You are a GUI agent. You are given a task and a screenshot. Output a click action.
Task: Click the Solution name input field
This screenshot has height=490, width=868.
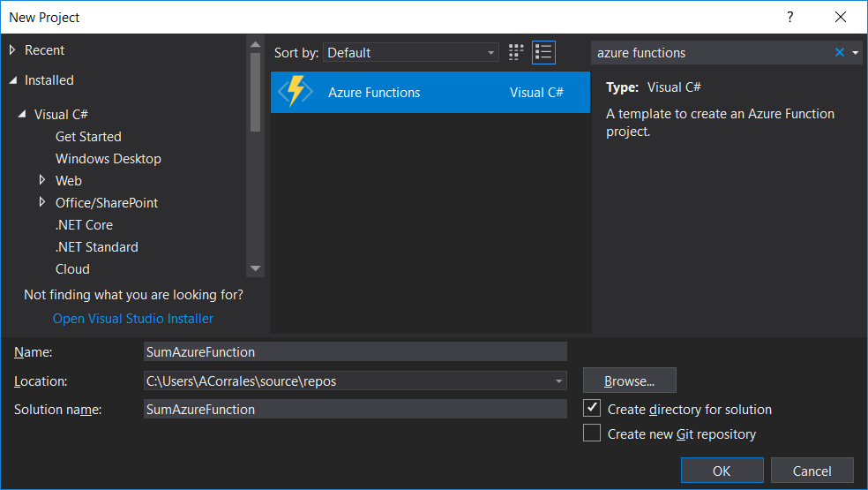(355, 409)
